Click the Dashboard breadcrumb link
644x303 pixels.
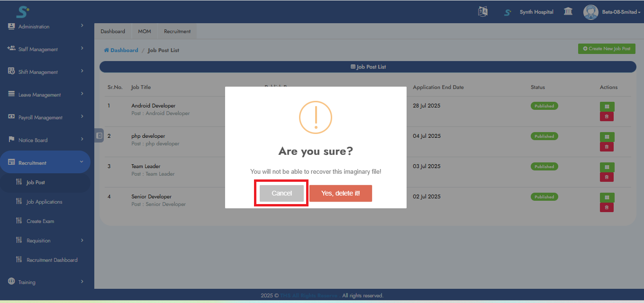[124, 50]
